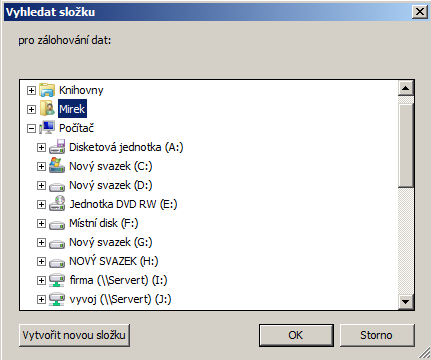Viewport: 431px width, 360px height.
Task: Expand the Místní disk (F:) node
Action: (x=41, y=223)
